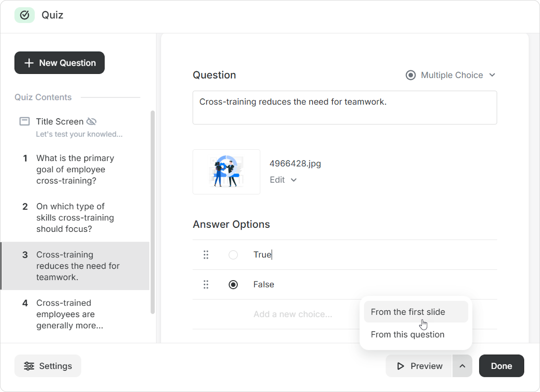Click the Quiz Contents scrollbar
The image size is (540, 392).
[x=153, y=213]
